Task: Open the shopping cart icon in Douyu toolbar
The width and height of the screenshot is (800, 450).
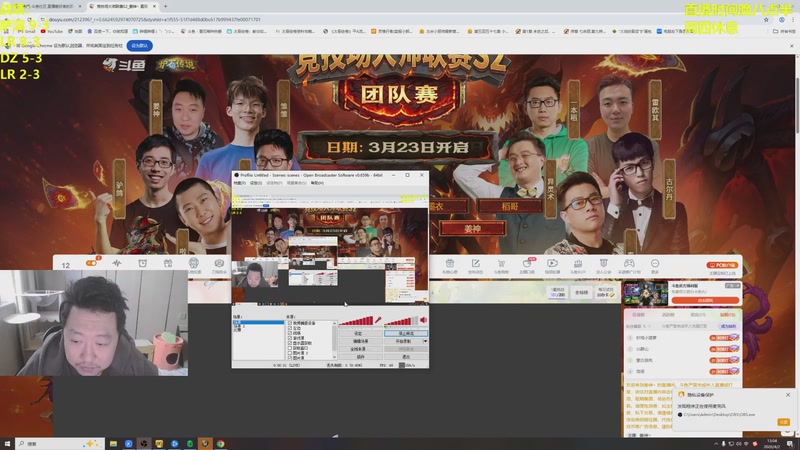Action: click(501, 264)
